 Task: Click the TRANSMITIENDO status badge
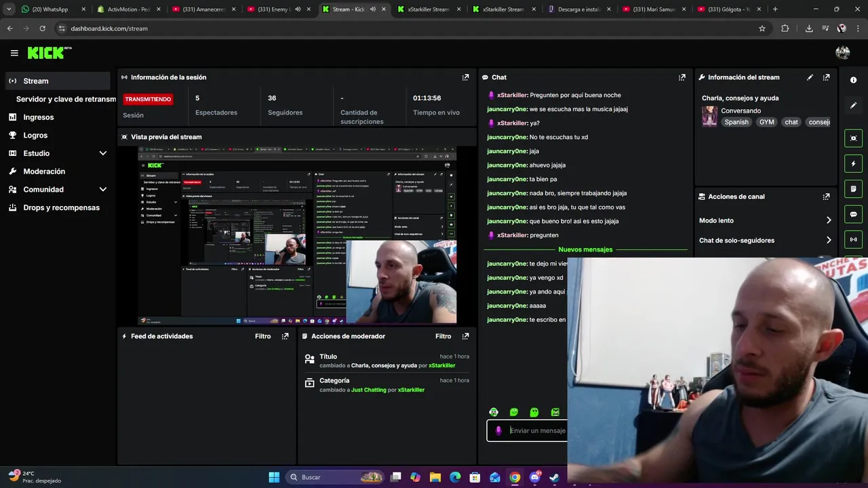point(148,99)
